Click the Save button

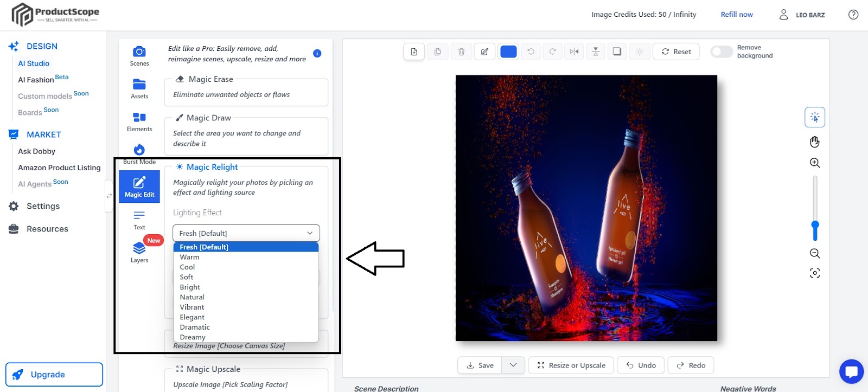(x=480, y=365)
